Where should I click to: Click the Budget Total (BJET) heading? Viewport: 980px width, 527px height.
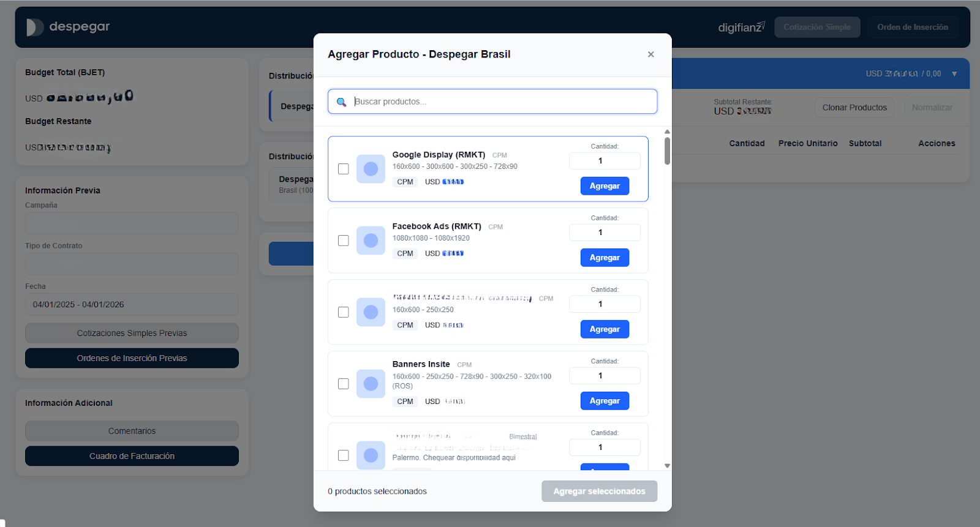(x=65, y=72)
